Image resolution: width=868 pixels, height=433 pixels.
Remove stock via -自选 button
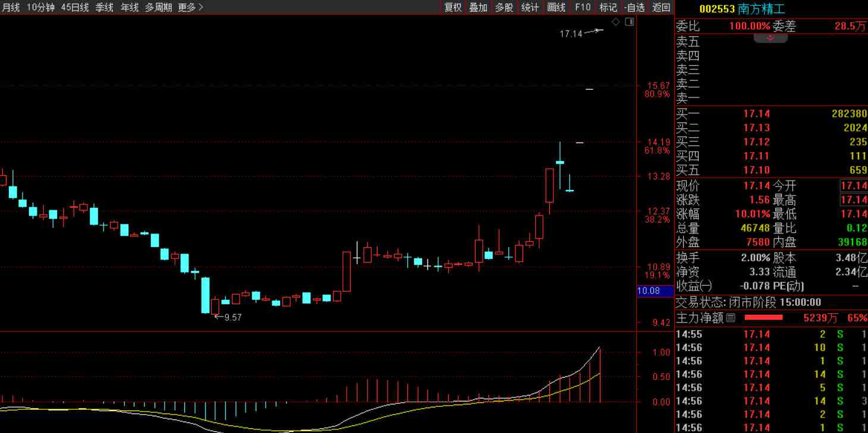(634, 7)
